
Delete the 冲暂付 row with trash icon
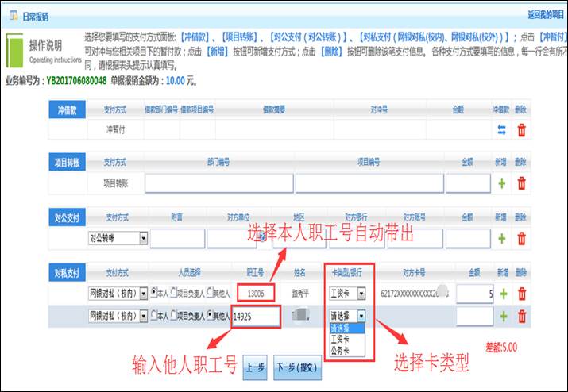(521, 130)
